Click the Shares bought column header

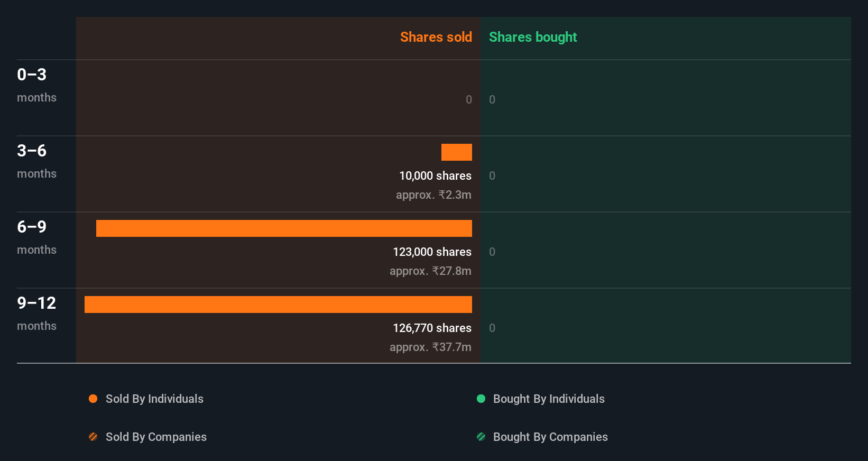tap(533, 37)
